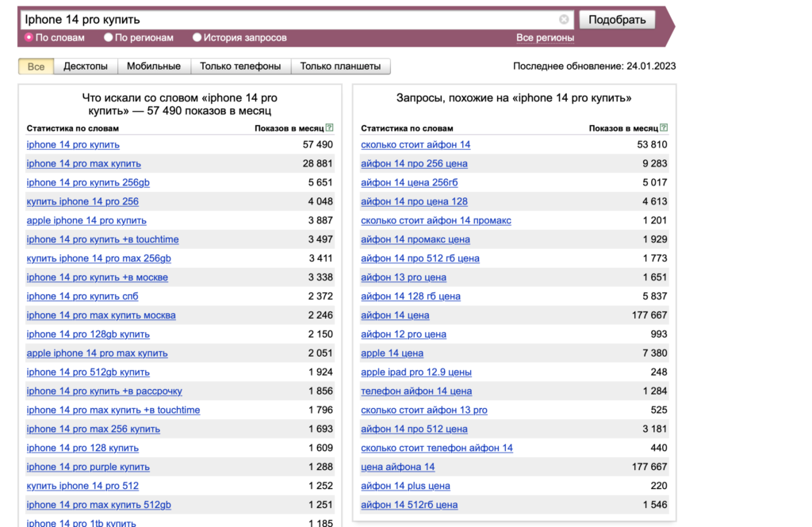Select the 'По регионам' radio button
The height and width of the screenshot is (527, 812).
point(108,37)
